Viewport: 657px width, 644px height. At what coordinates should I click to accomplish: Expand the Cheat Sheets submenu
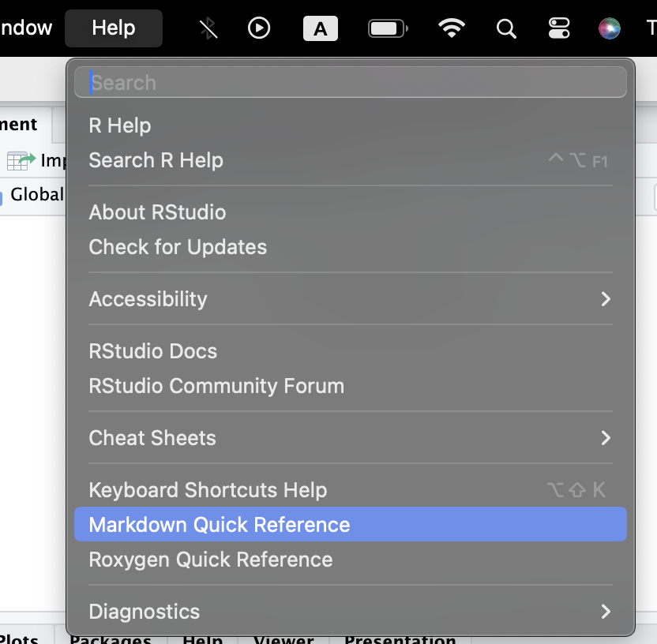tap(351, 438)
